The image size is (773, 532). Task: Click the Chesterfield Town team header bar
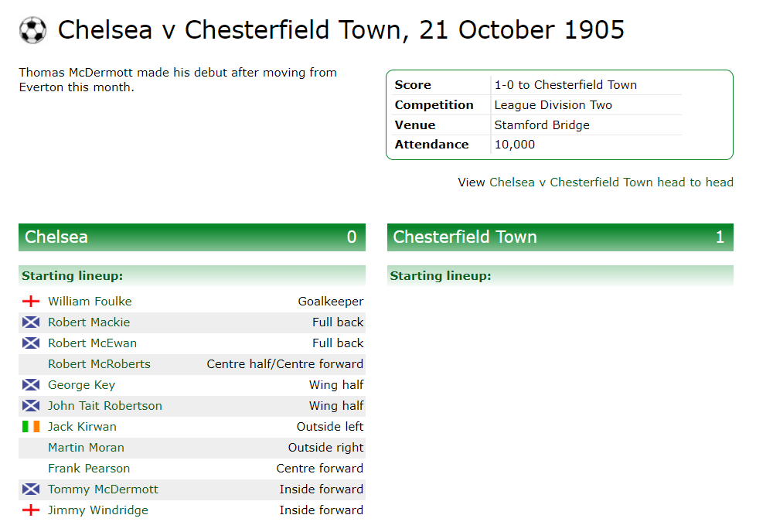tap(560, 237)
